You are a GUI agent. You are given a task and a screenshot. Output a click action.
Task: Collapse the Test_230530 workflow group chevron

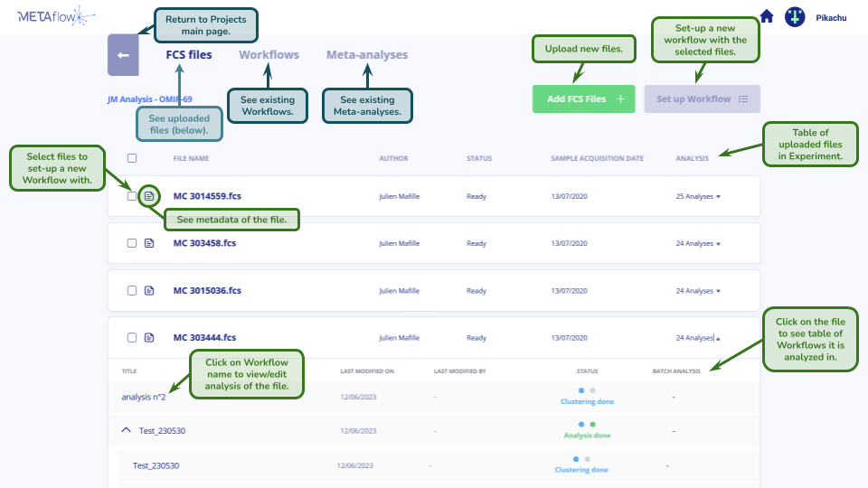(x=127, y=431)
